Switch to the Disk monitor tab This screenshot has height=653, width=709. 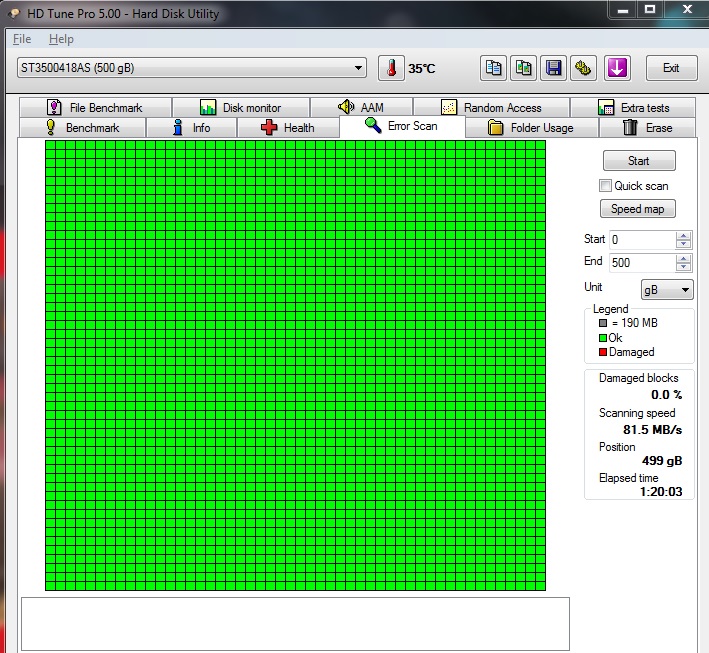pyautogui.click(x=241, y=108)
